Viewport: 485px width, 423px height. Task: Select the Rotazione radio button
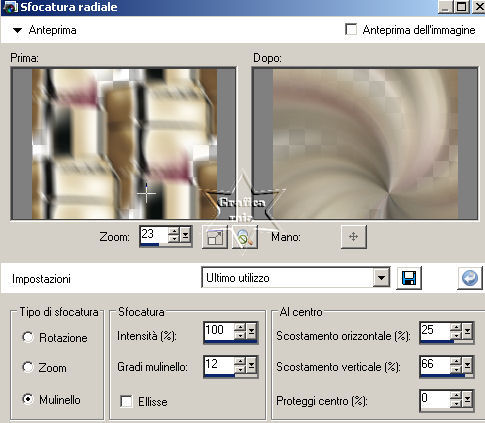tap(28, 337)
